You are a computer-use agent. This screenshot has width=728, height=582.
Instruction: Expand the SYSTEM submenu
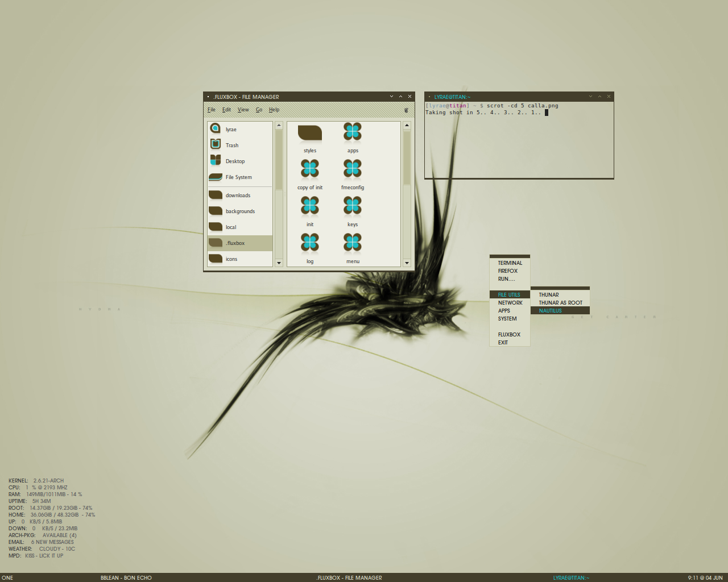pyautogui.click(x=510, y=319)
